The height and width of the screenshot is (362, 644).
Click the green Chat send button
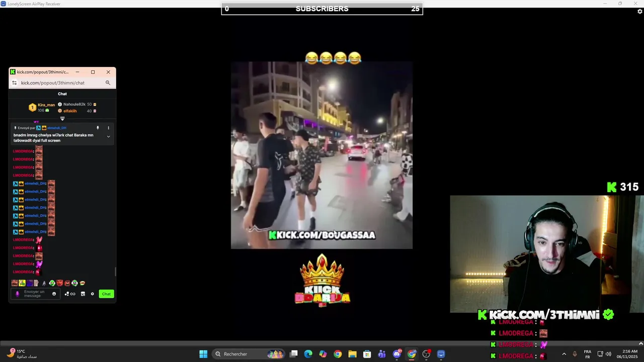coord(106,294)
